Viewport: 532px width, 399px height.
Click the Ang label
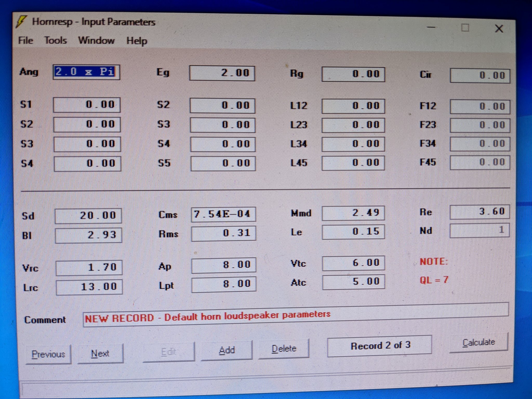(29, 72)
